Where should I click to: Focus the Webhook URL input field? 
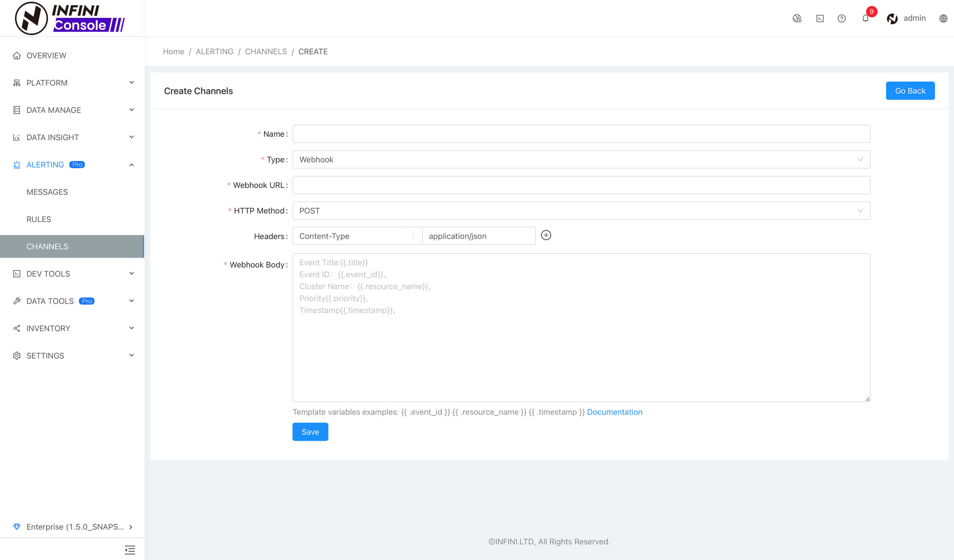point(581,185)
